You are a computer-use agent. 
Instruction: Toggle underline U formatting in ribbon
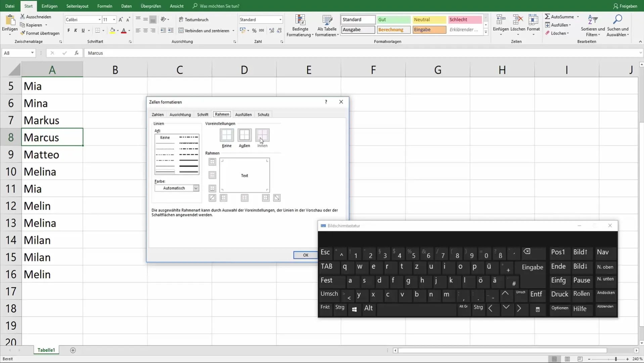[x=83, y=31]
